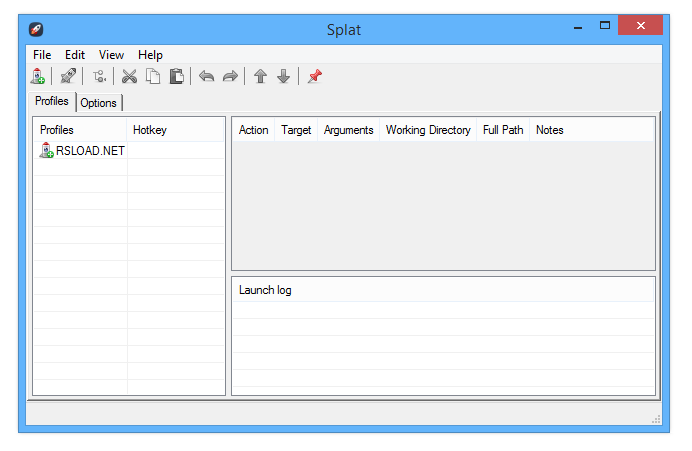Close the Splat window
The width and height of the screenshot is (692, 451).
tap(640, 25)
